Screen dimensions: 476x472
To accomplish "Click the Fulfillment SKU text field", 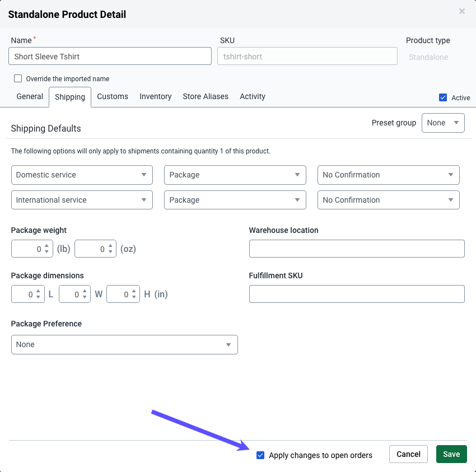I will (x=357, y=294).
